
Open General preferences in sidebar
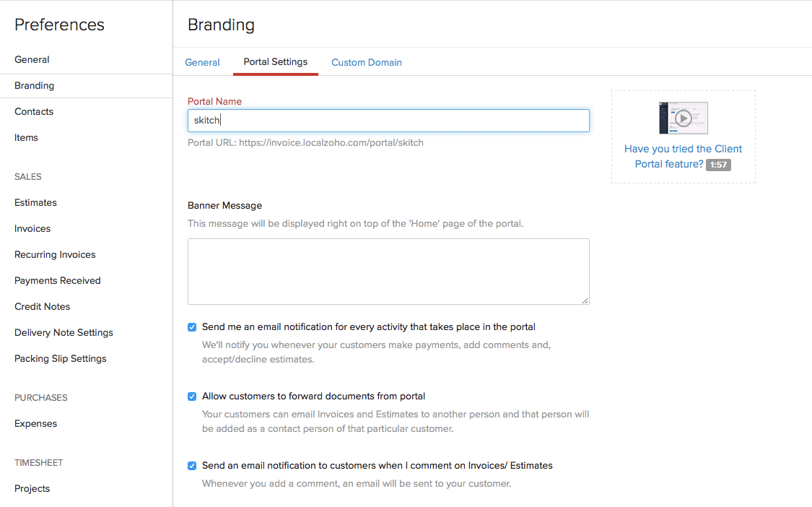point(32,60)
